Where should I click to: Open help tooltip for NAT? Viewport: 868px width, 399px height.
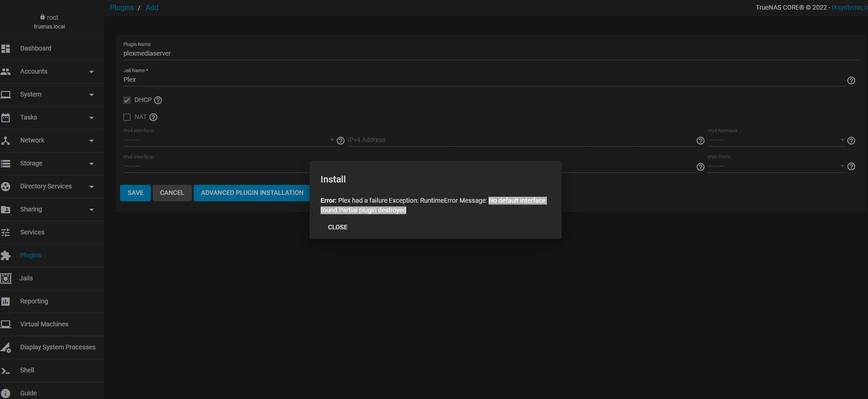[x=154, y=117]
